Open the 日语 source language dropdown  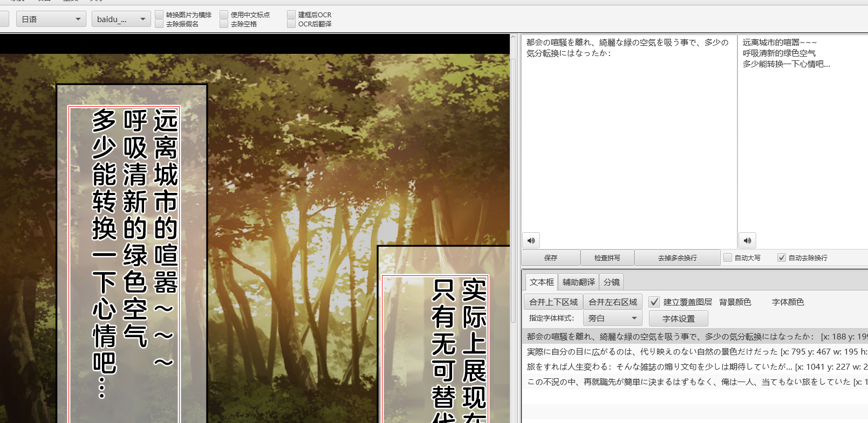(x=51, y=19)
